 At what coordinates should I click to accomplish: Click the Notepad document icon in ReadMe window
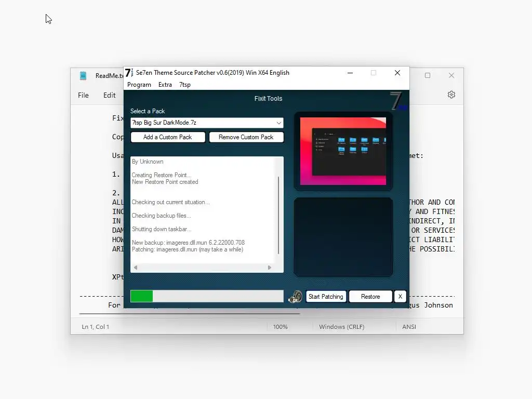(x=83, y=75)
